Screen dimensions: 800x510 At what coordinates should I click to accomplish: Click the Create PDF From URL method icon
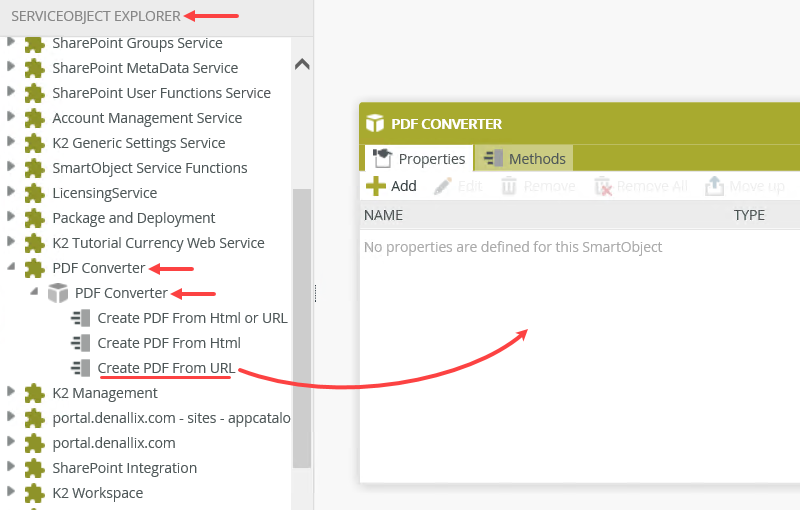(81, 368)
